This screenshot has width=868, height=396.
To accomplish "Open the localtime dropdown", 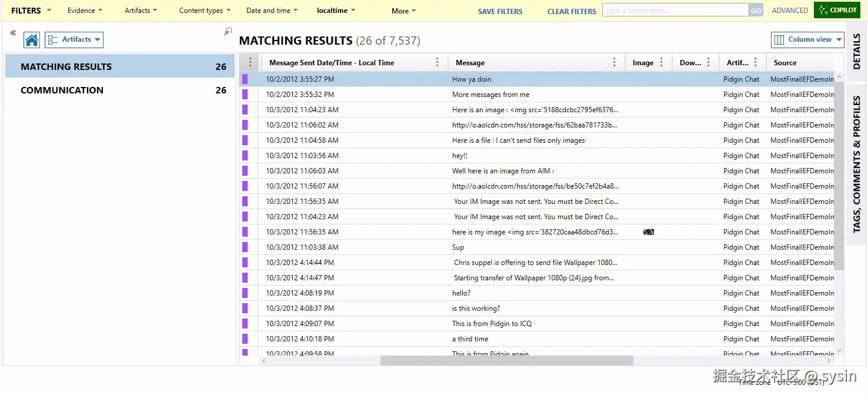I will [336, 11].
